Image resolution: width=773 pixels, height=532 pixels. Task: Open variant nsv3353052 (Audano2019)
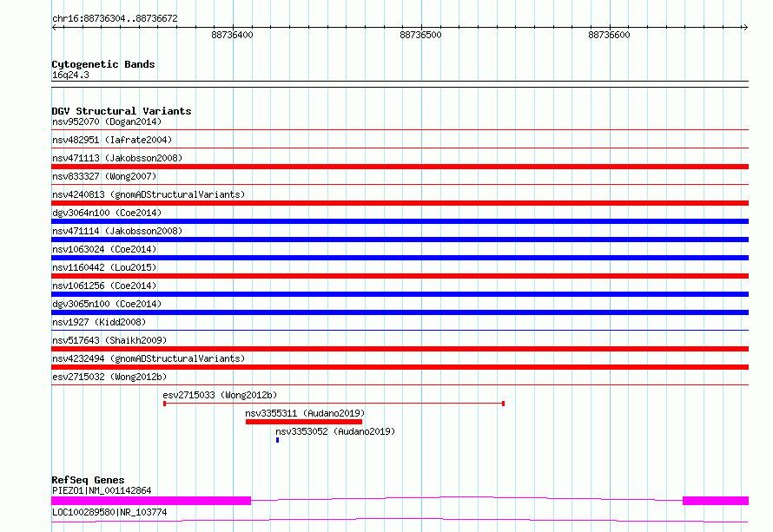click(335, 431)
